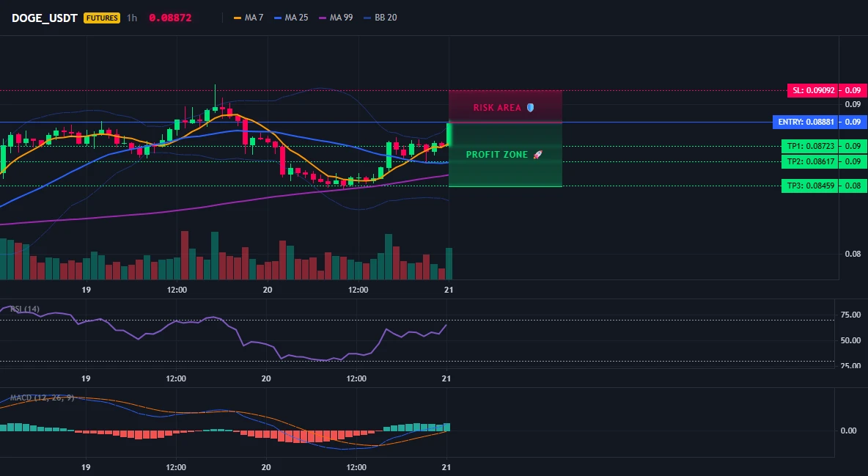Toggle the MA 7 legend entry
868x476 pixels.
(249, 18)
